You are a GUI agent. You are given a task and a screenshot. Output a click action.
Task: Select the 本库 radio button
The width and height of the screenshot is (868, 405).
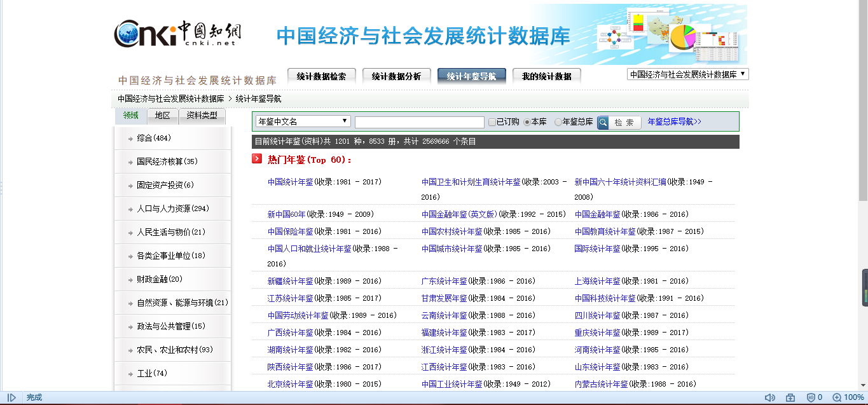[527, 122]
